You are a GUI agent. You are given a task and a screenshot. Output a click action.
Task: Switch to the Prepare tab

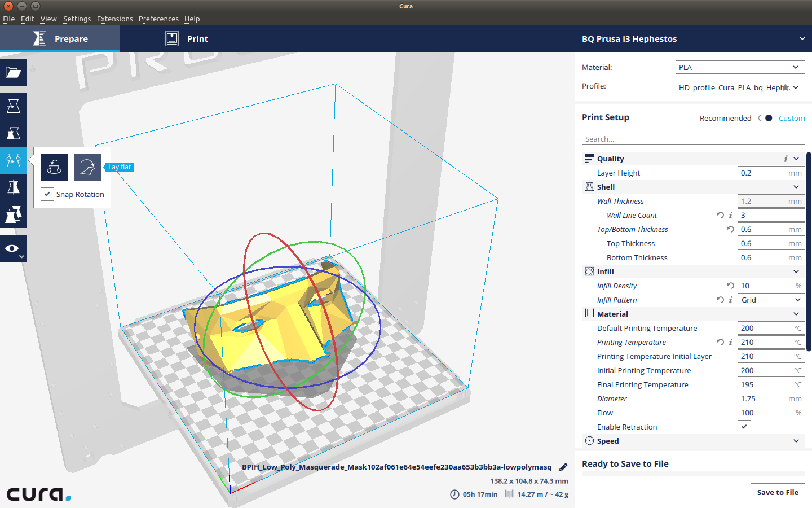pos(60,38)
